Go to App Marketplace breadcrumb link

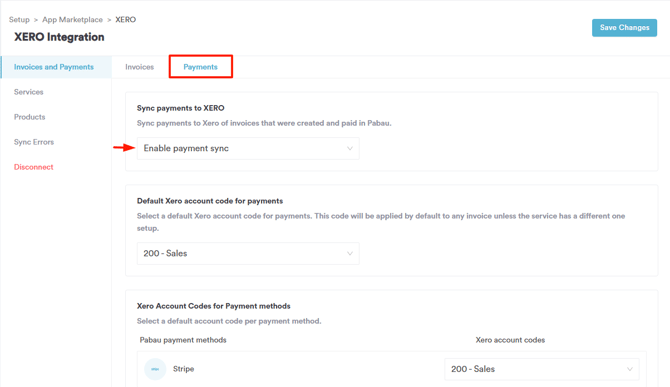tap(72, 20)
